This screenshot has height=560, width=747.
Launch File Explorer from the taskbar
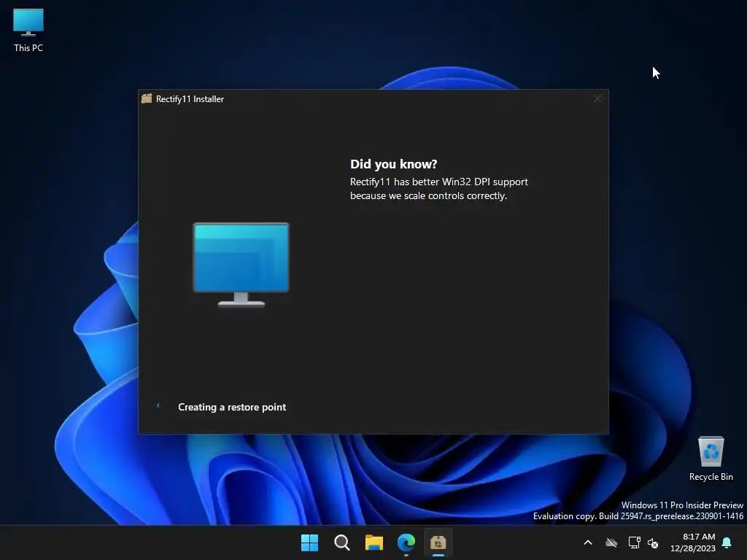pyautogui.click(x=374, y=542)
